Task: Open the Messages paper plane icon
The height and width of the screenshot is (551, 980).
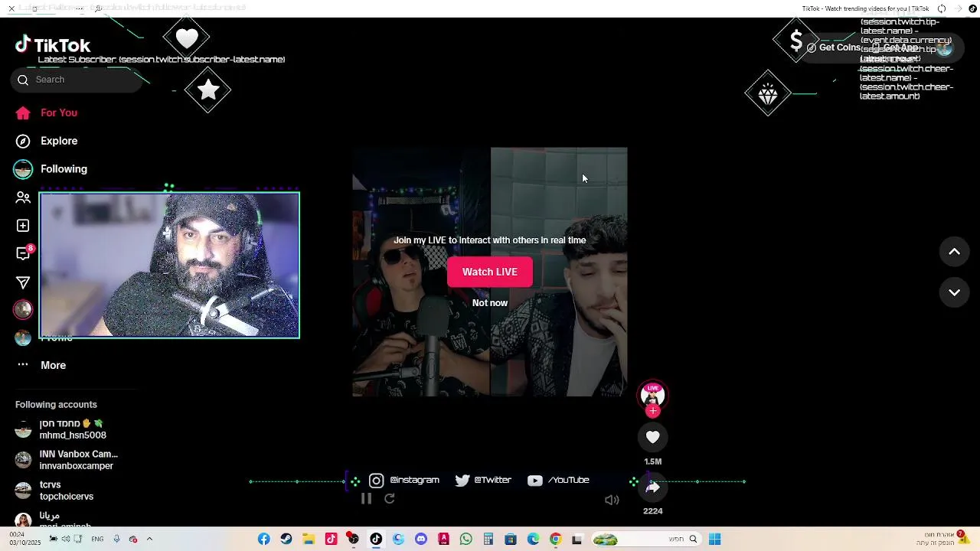Action: tap(23, 282)
